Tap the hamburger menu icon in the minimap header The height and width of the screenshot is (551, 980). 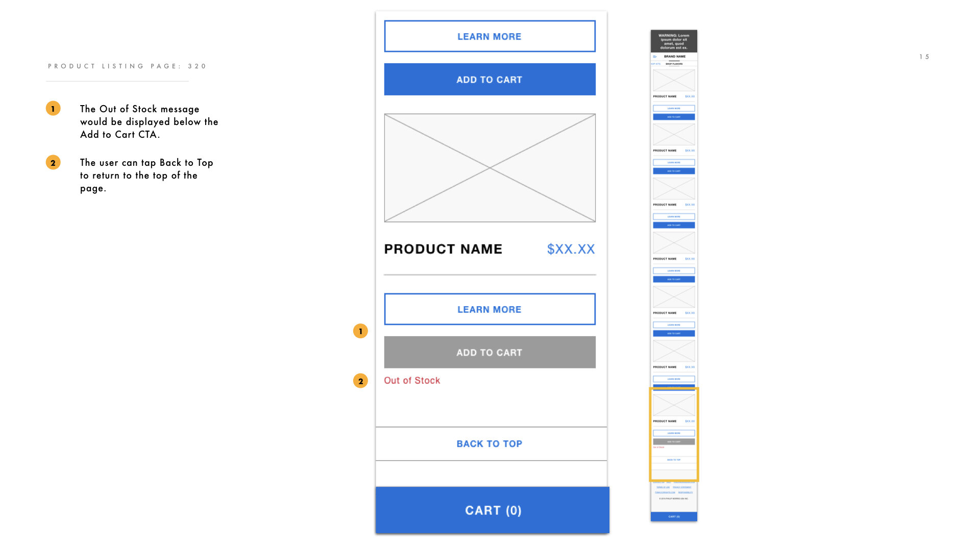click(x=655, y=57)
